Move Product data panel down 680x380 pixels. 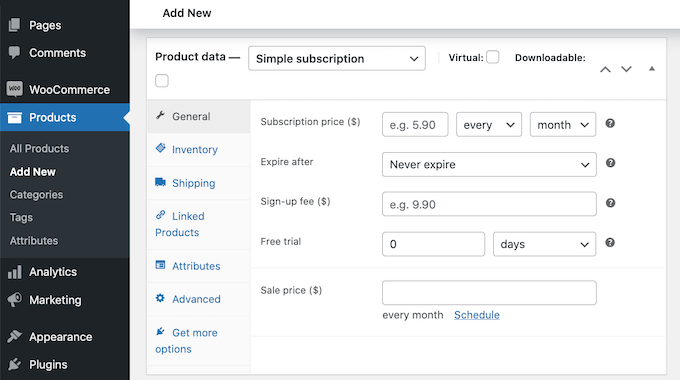pos(626,69)
